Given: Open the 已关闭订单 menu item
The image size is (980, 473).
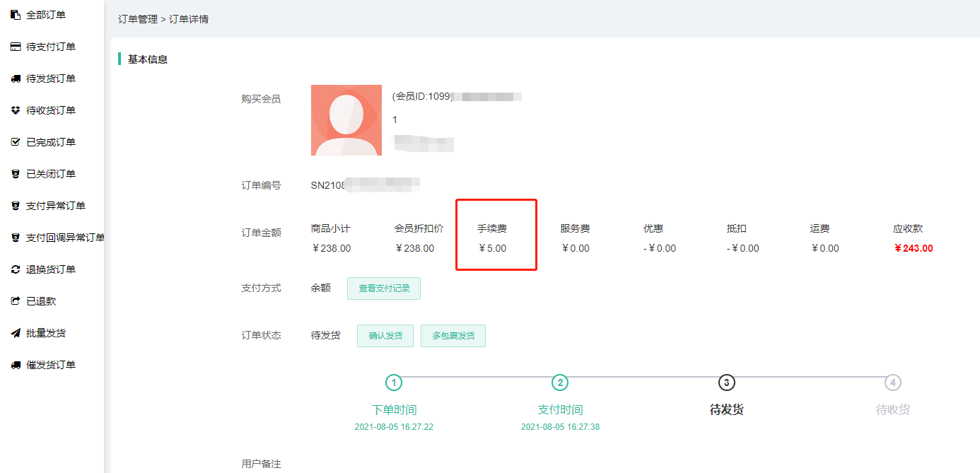Looking at the screenshot, I should click(x=50, y=174).
